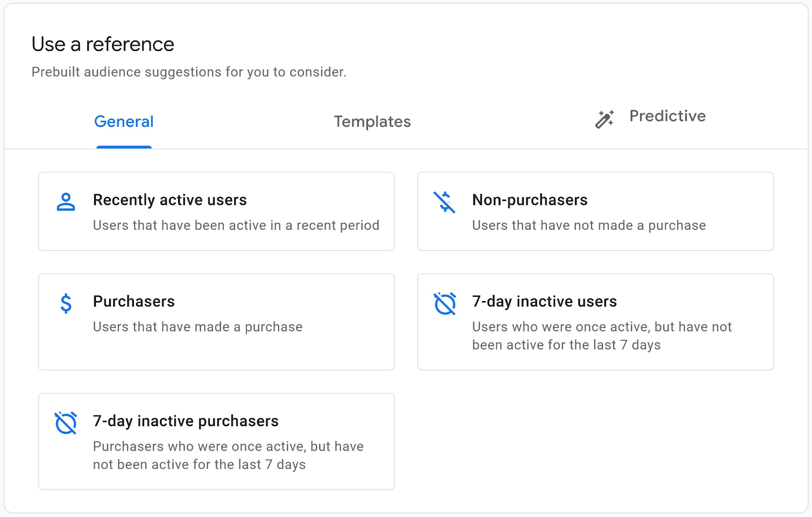Choose the Purchasers prebuilt audience
812x517 pixels.
(216, 321)
